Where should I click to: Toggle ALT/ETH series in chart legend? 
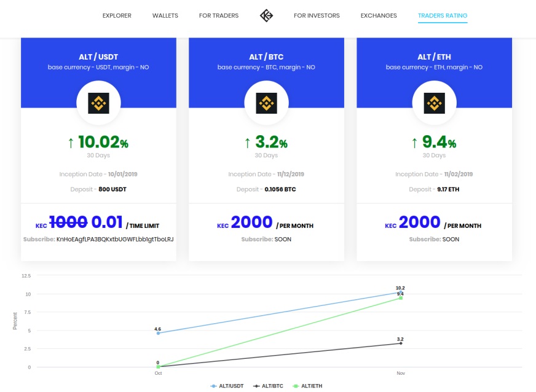(x=307, y=386)
